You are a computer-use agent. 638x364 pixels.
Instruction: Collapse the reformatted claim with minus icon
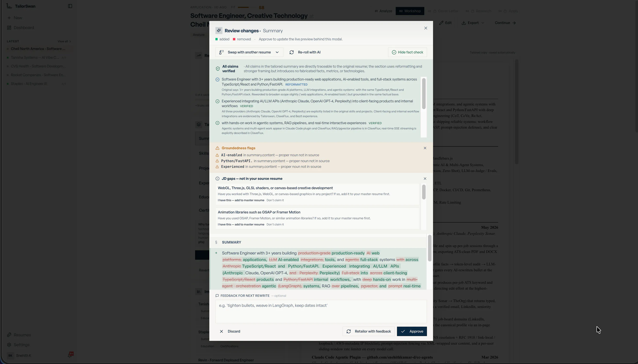(x=217, y=79)
